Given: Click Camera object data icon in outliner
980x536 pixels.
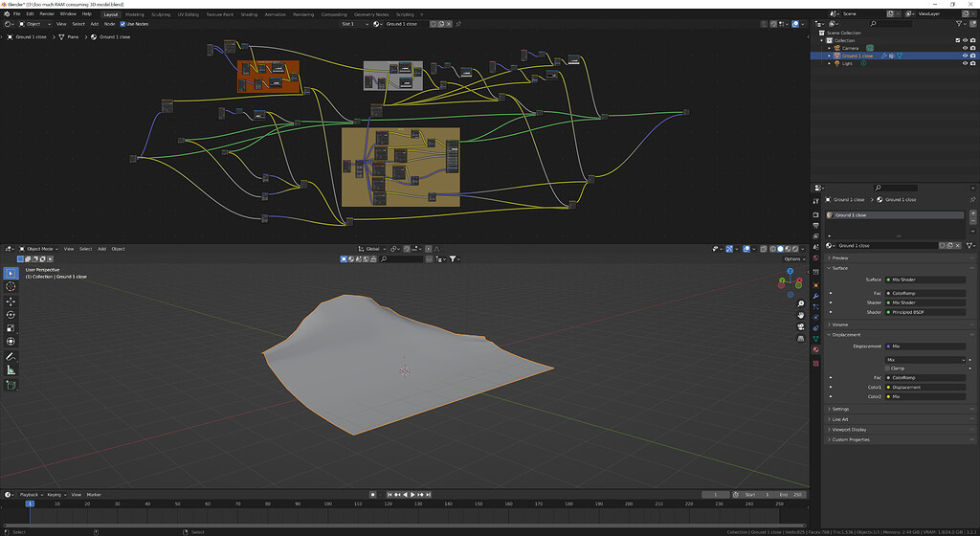Looking at the screenshot, I should pyautogui.click(x=869, y=48).
